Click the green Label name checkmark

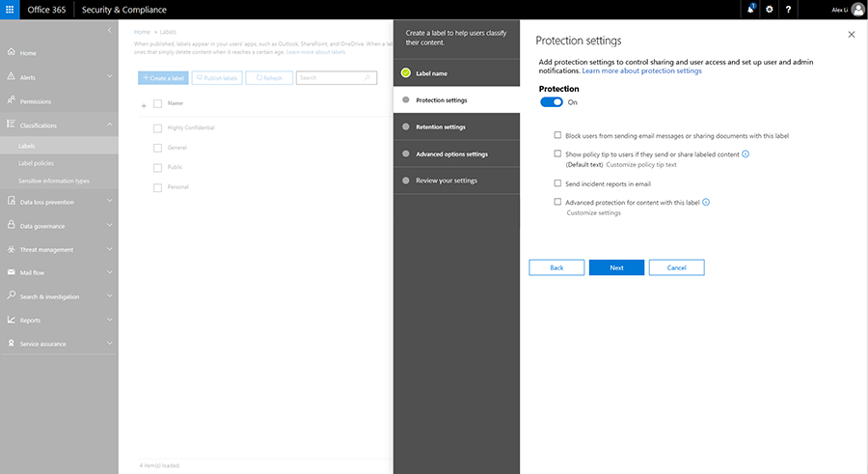coord(406,72)
